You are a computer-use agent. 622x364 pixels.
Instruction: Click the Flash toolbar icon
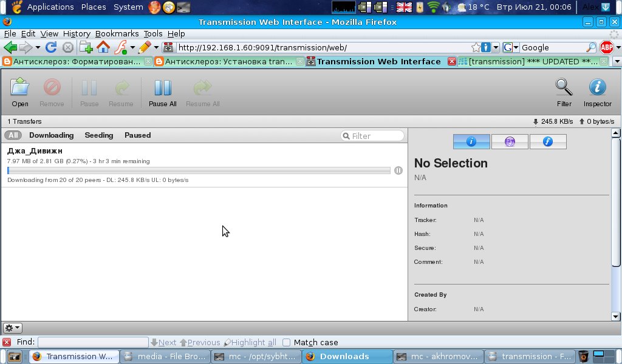[121, 47]
